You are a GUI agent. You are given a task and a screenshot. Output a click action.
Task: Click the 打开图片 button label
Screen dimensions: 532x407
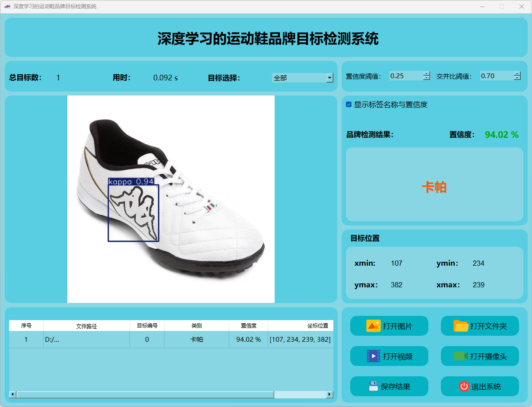[397, 326]
